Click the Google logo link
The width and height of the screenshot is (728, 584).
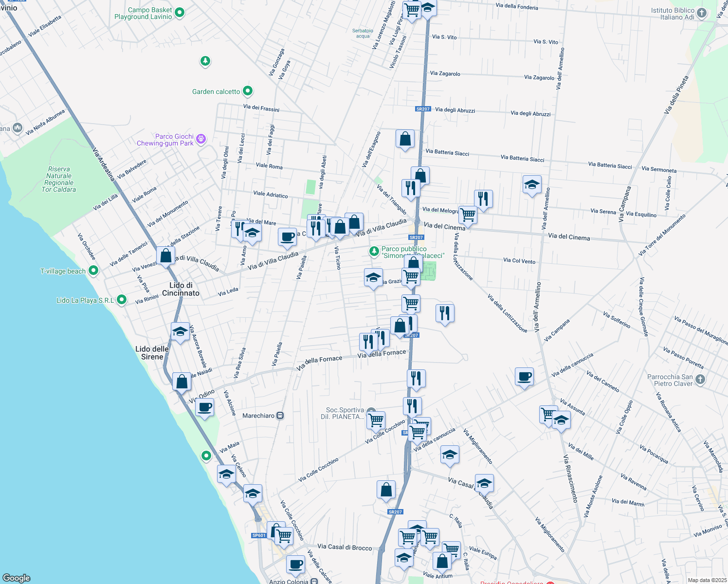click(17, 578)
